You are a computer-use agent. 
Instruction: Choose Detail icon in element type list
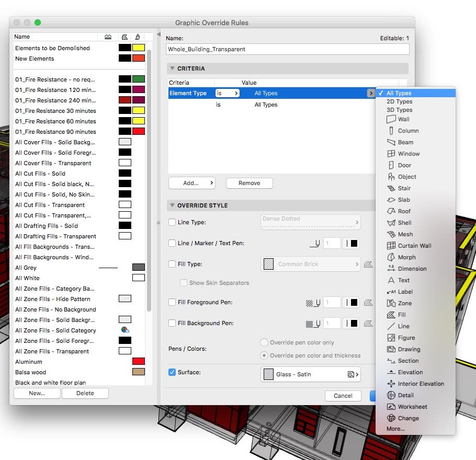coord(391,395)
